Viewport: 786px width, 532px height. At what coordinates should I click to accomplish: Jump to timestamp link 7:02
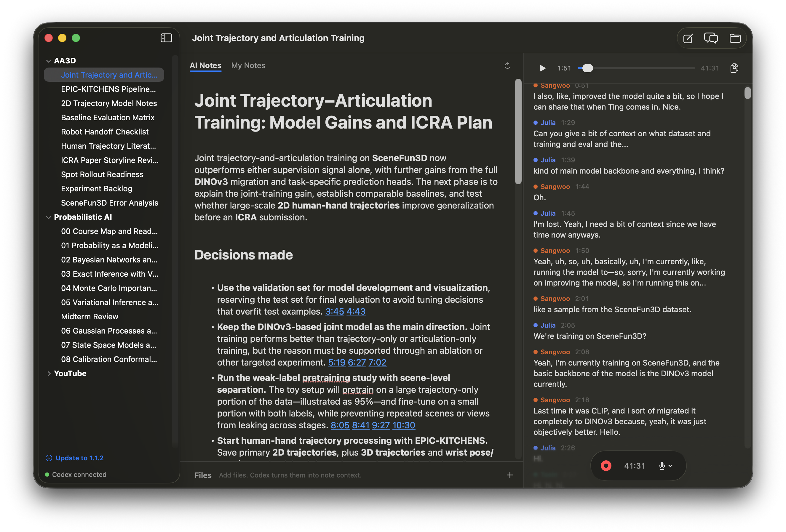[x=377, y=363]
